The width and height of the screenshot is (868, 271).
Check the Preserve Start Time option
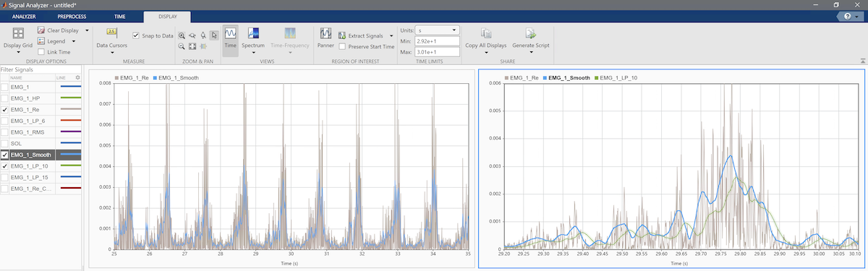[x=343, y=46]
